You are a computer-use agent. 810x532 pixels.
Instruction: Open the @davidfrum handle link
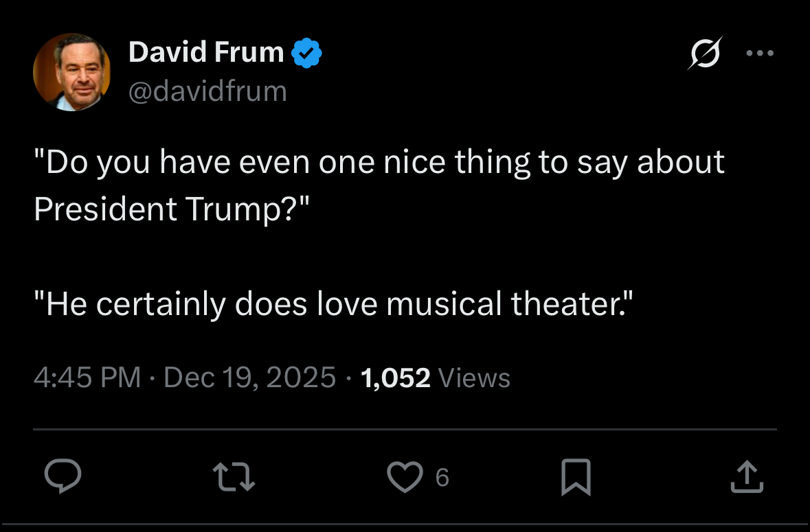(x=207, y=91)
